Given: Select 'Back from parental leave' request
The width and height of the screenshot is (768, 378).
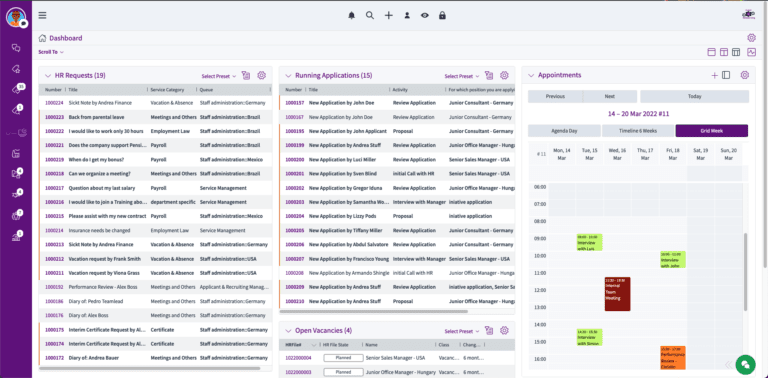Looking at the screenshot, I should pyautogui.click(x=155, y=118).
